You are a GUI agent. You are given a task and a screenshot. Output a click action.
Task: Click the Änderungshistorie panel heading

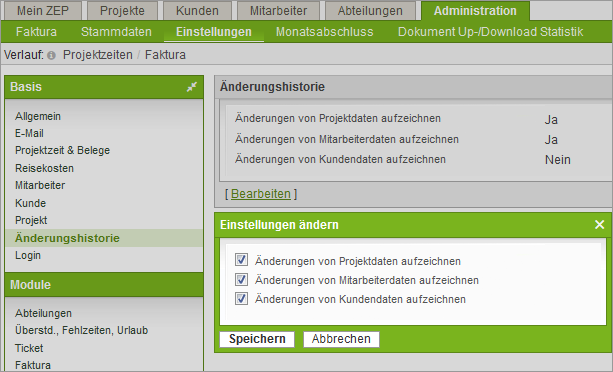[272, 87]
